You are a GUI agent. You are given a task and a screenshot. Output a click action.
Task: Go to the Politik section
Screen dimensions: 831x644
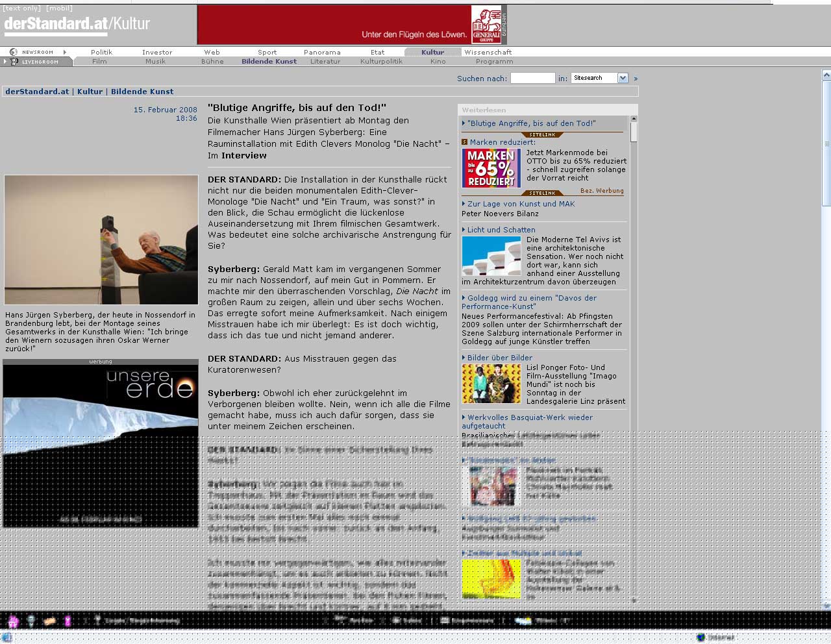click(x=101, y=52)
